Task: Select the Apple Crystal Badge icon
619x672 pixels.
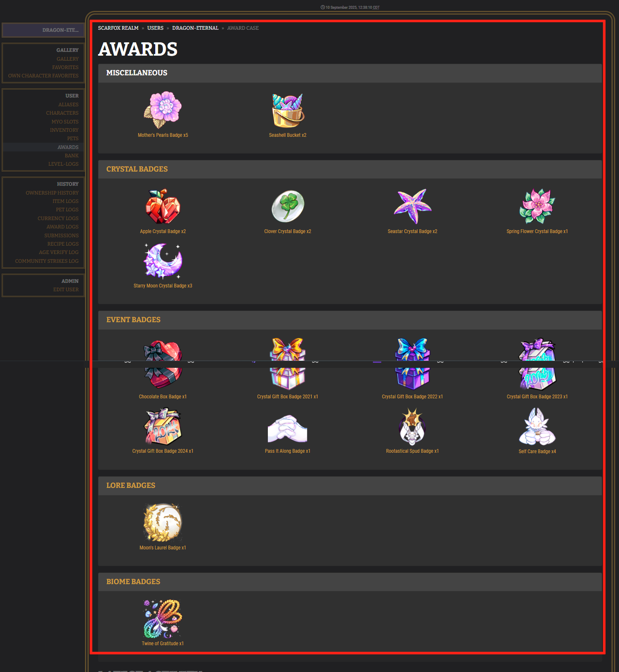Action: (163, 206)
